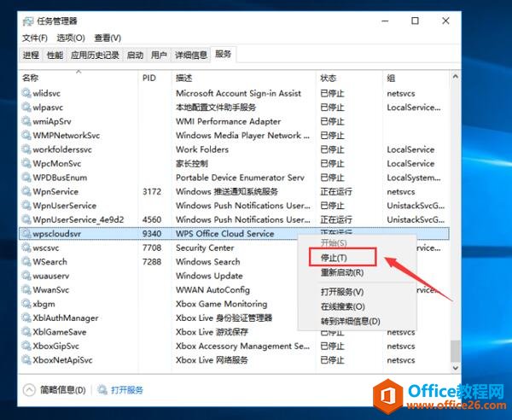Click the Windows Update description
Screen dimensions: 512x420
209,276
